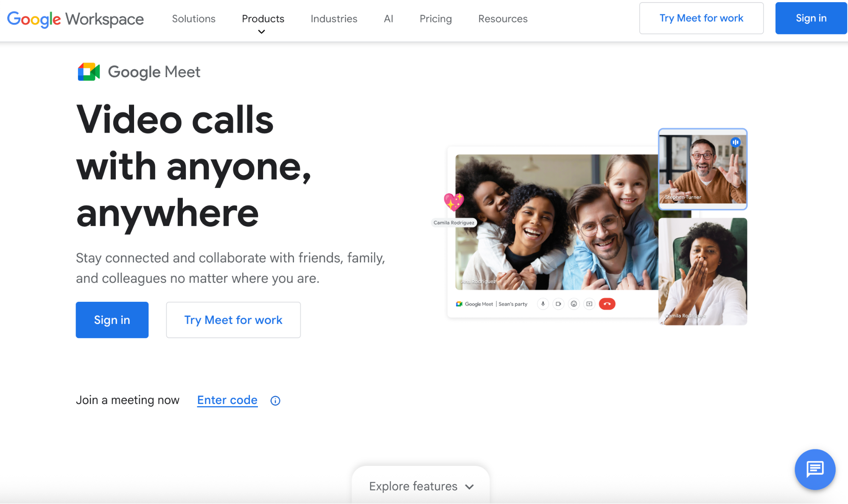
Task: Click the Google Meet logo icon
Action: tap(88, 71)
